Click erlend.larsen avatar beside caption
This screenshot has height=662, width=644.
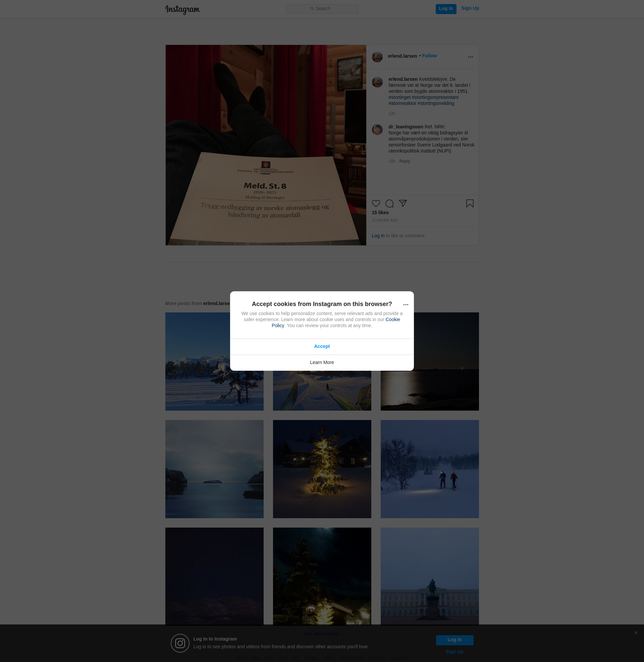(x=377, y=82)
